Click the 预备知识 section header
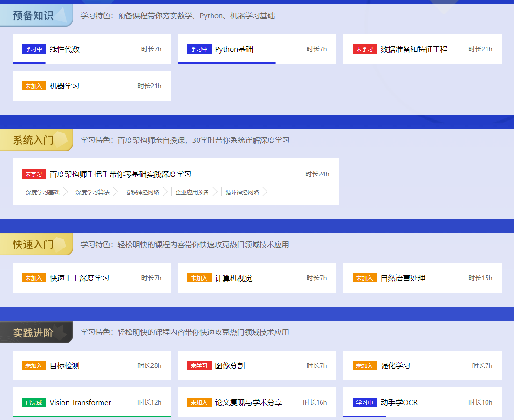The height and width of the screenshot is (420, 514). point(36,15)
